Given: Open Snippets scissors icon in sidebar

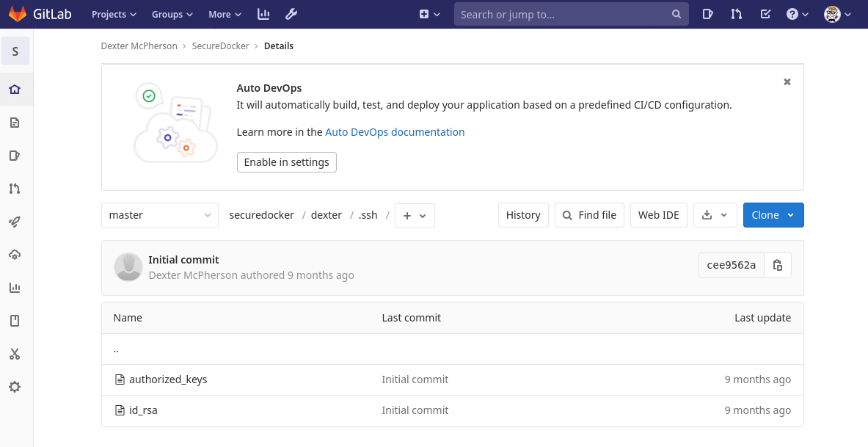Looking at the screenshot, I should point(15,354).
